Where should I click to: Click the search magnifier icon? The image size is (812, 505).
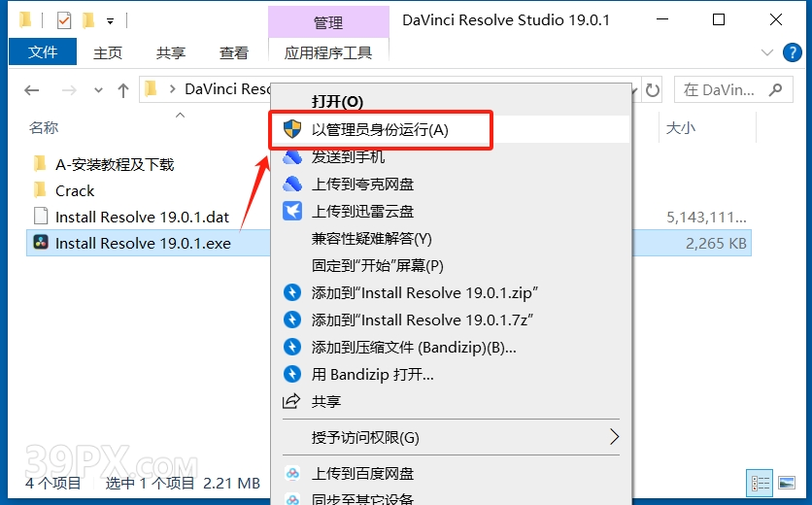pos(775,90)
